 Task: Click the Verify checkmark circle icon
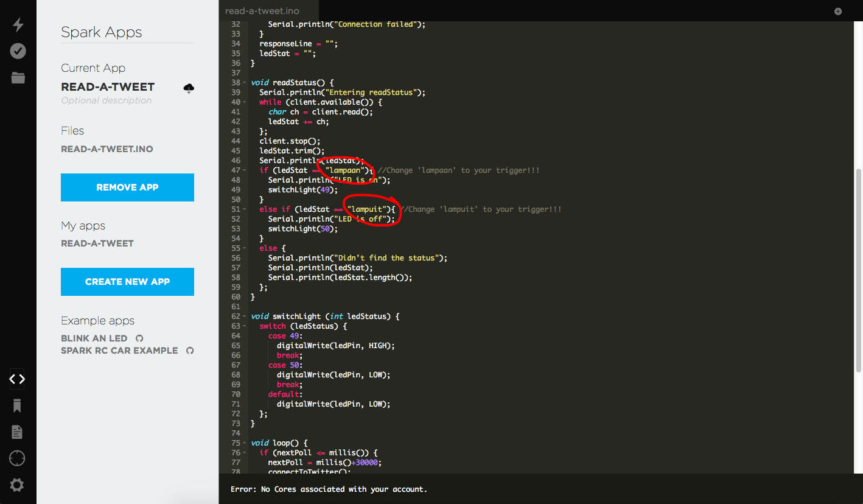tap(18, 51)
